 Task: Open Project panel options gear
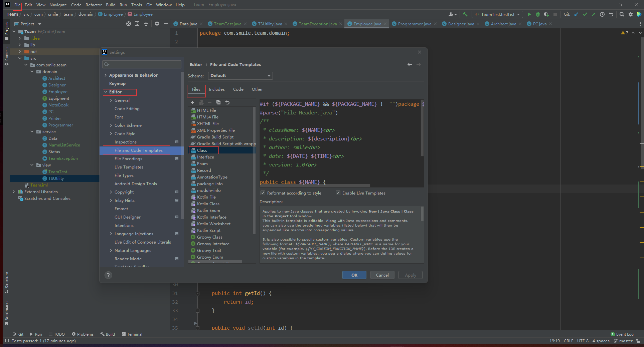[x=157, y=24]
